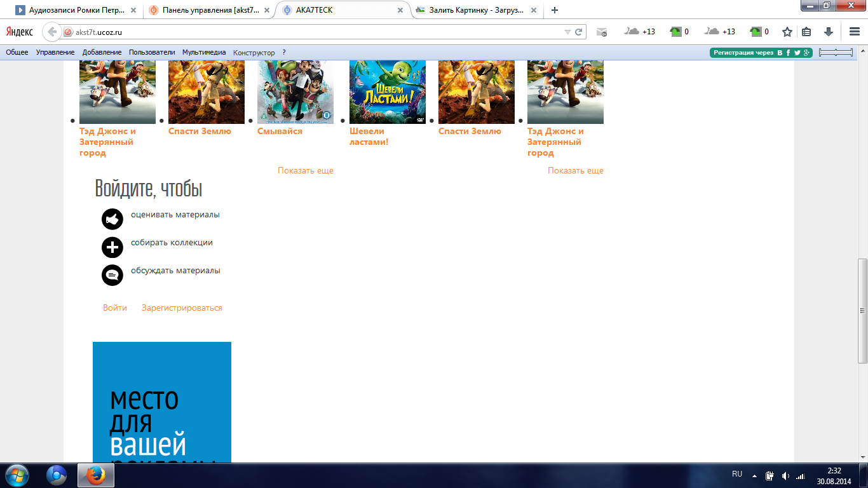This screenshot has height=488, width=868.
Task: Close the Панель управления tab
Action: (267, 10)
